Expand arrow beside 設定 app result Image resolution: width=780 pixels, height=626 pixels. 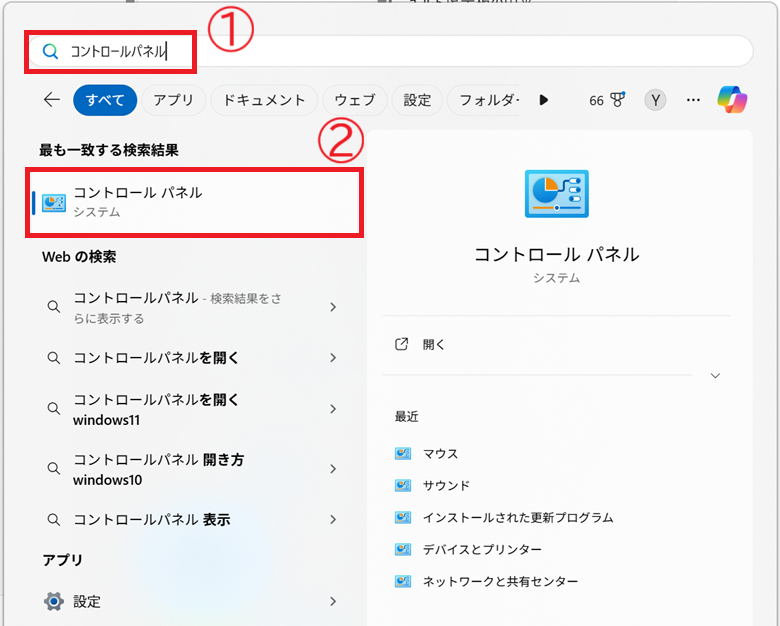[x=333, y=601]
